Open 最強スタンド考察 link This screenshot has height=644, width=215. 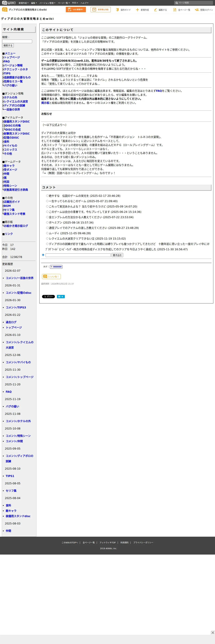click(15, 214)
